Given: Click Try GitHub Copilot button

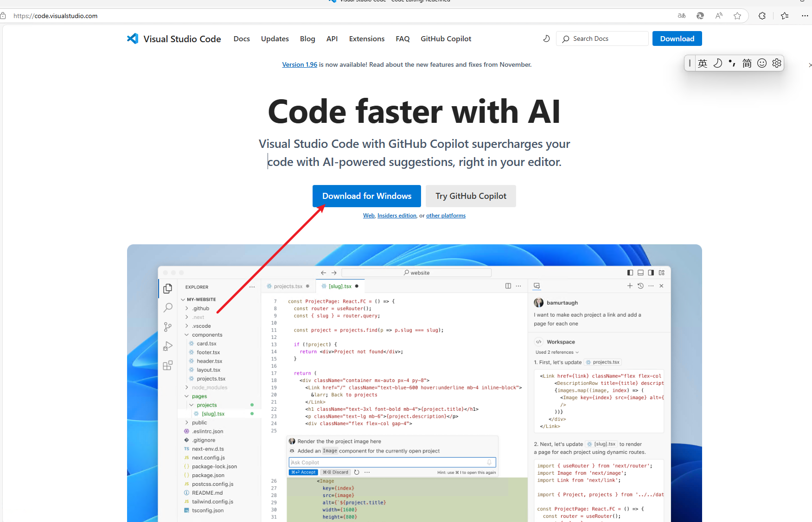Looking at the screenshot, I should pyautogui.click(x=471, y=196).
